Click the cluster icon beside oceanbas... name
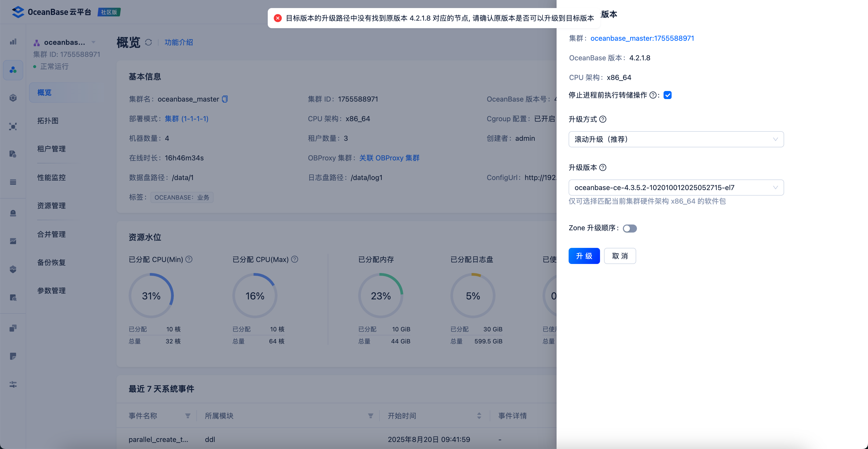Viewport: 868px width, 449px height. click(x=37, y=42)
